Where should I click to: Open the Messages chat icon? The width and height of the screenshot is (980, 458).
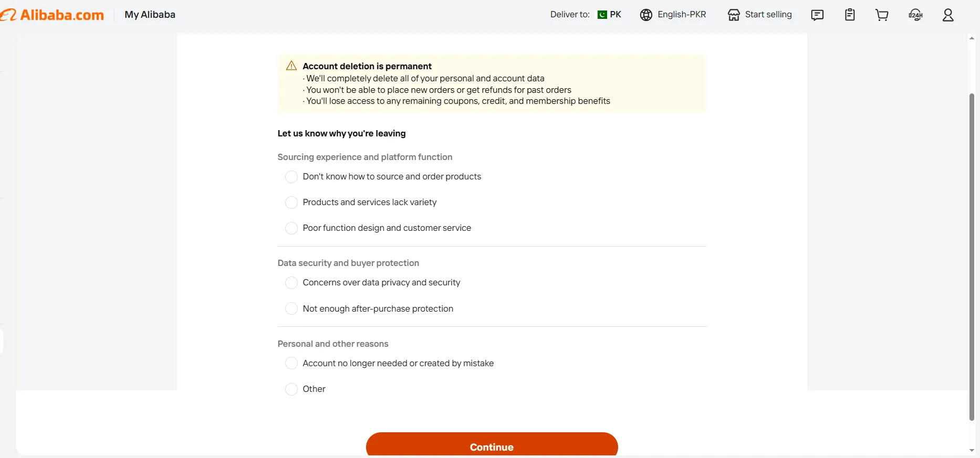[817, 15]
